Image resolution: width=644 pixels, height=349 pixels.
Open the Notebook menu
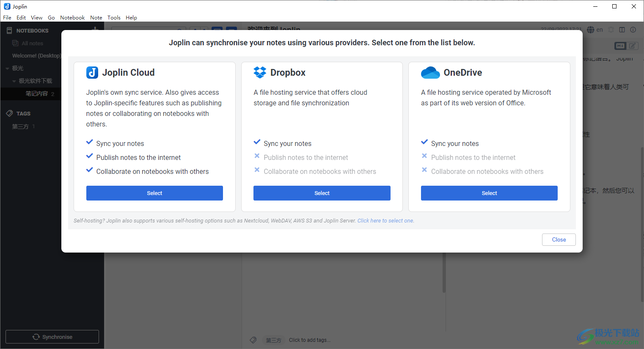pyautogui.click(x=72, y=17)
